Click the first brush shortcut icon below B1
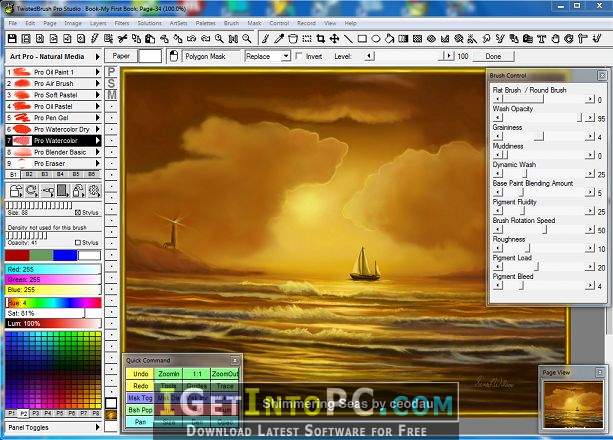613x440 pixels. [x=16, y=191]
